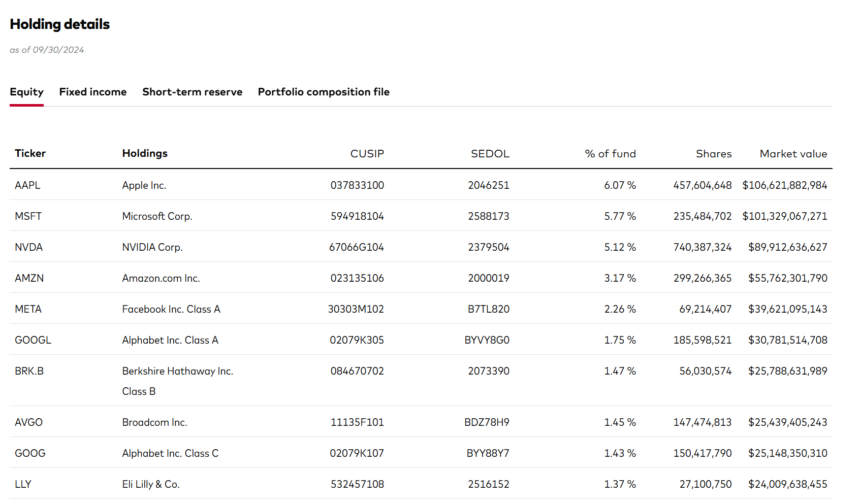The height and width of the screenshot is (504, 860).
Task: Switch to the Equity tab
Action: 26,92
